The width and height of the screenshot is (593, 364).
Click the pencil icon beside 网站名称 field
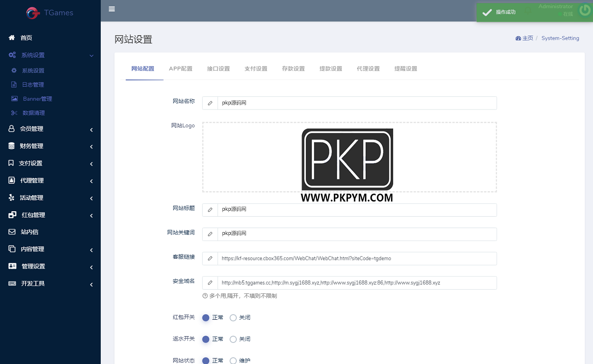210,103
